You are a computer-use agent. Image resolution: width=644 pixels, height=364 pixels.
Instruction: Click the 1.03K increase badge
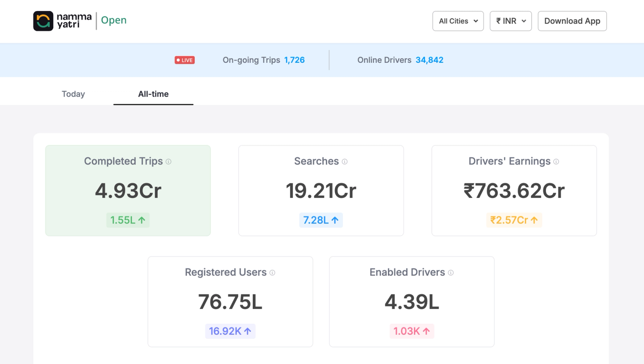click(412, 331)
